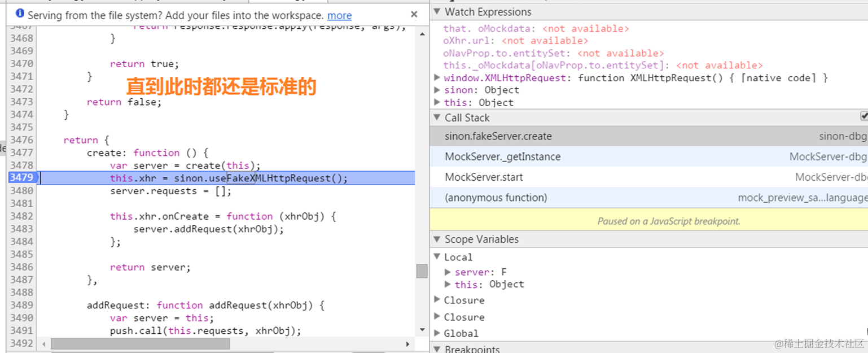
Task: Expand the second Closure scope
Action: pos(437,316)
